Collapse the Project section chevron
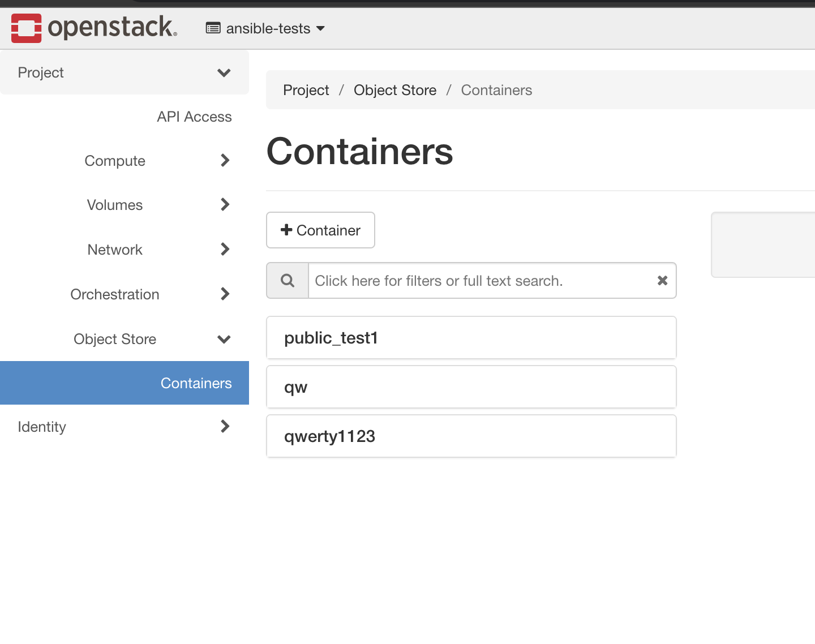The height and width of the screenshot is (644, 815). tap(224, 72)
